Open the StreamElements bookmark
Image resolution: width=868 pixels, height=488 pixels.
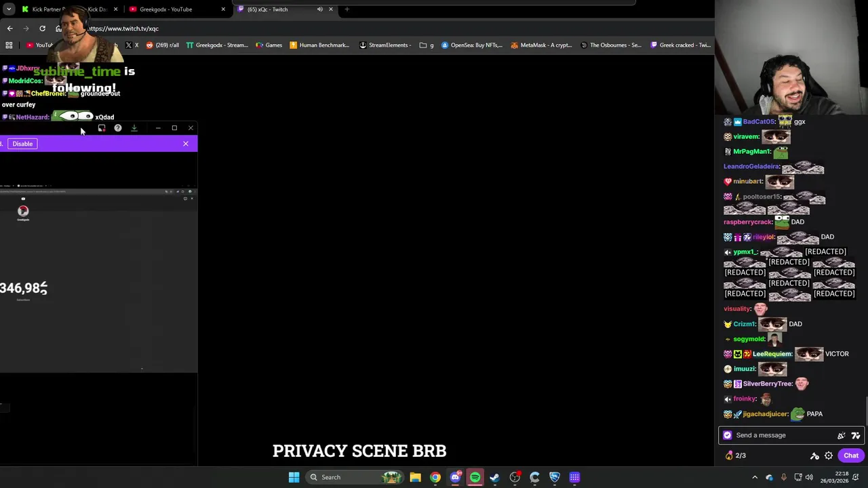coord(385,45)
